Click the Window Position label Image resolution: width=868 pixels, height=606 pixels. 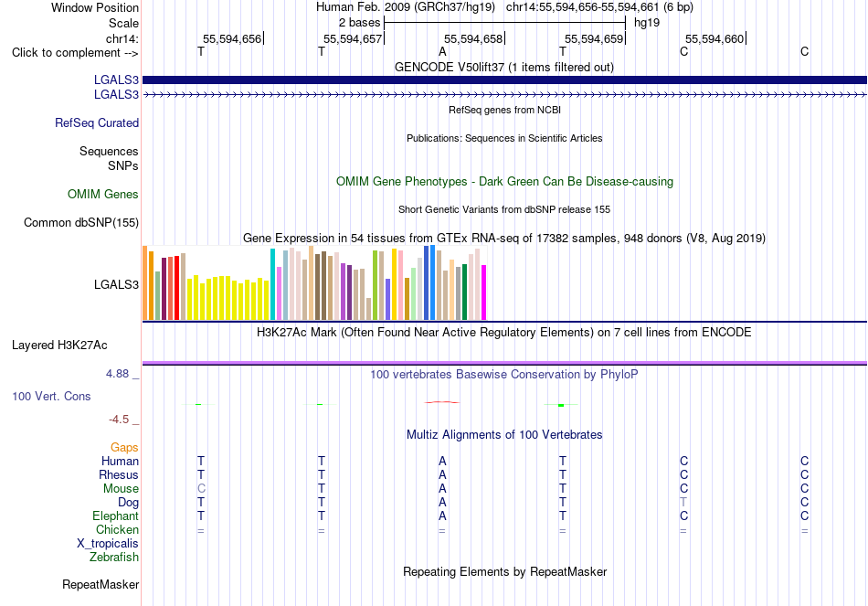(95, 7)
